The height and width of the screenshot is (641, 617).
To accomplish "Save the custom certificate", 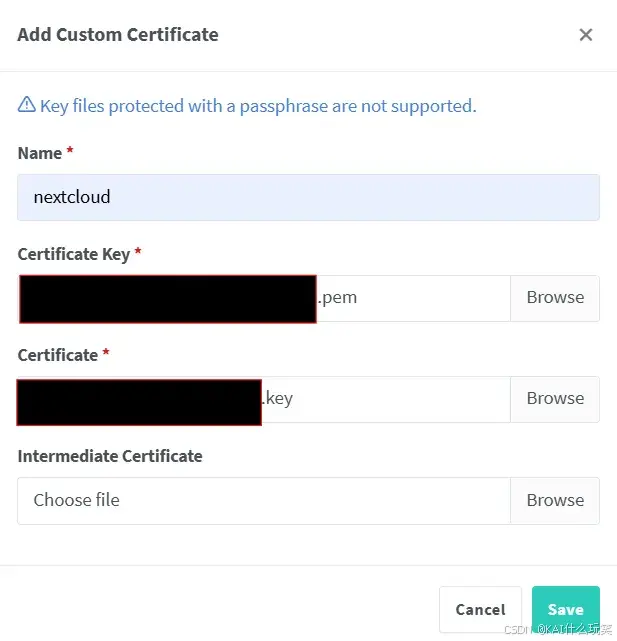I will (x=566, y=610).
